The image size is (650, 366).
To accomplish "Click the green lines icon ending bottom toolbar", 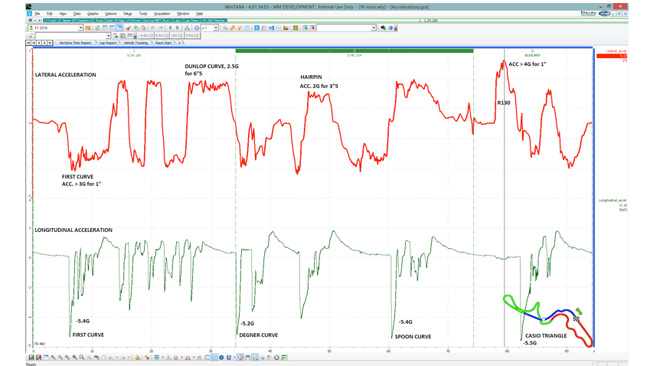I will pyautogui.click(x=284, y=357).
